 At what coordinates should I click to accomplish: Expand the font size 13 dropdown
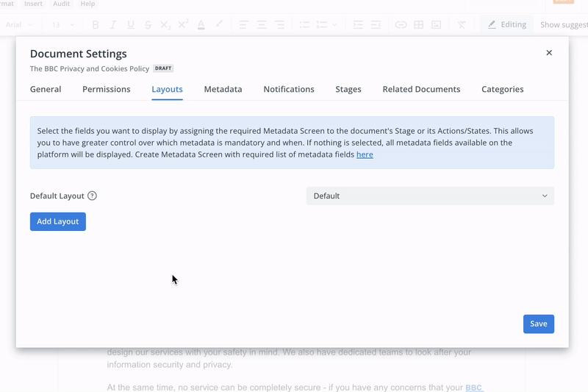click(x=63, y=25)
